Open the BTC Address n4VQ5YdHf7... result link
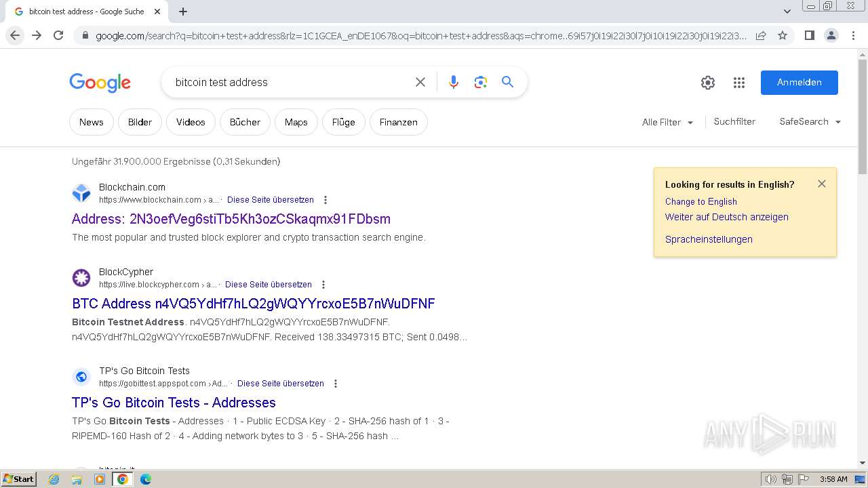This screenshot has width=868, height=488. click(254, 304)
